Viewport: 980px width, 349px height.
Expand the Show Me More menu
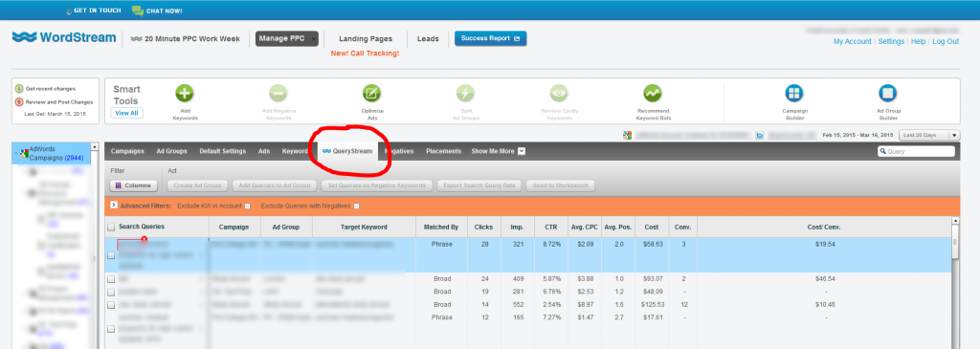click(x=498, y=151)
